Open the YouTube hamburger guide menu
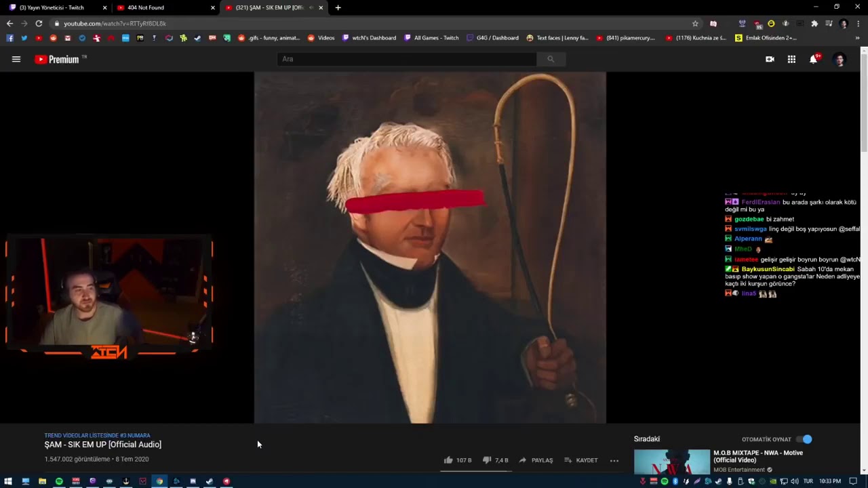This screenshot has height=488, width=868. (x=16, y=59)
